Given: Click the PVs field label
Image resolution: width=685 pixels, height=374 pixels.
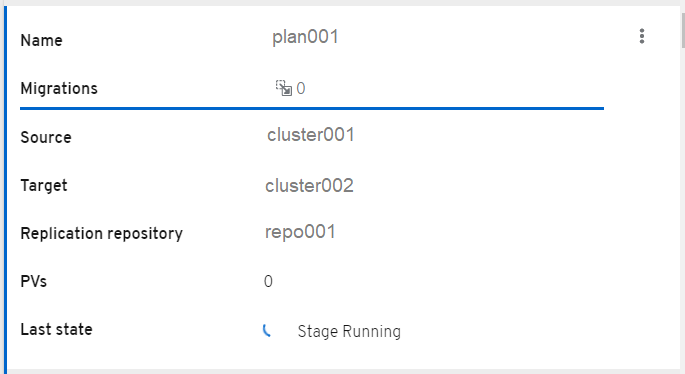Looking at the screenshot, I should [33, 282].
